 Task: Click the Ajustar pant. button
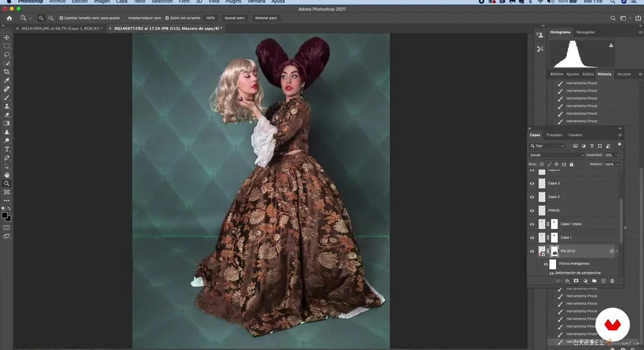[235, 18]
